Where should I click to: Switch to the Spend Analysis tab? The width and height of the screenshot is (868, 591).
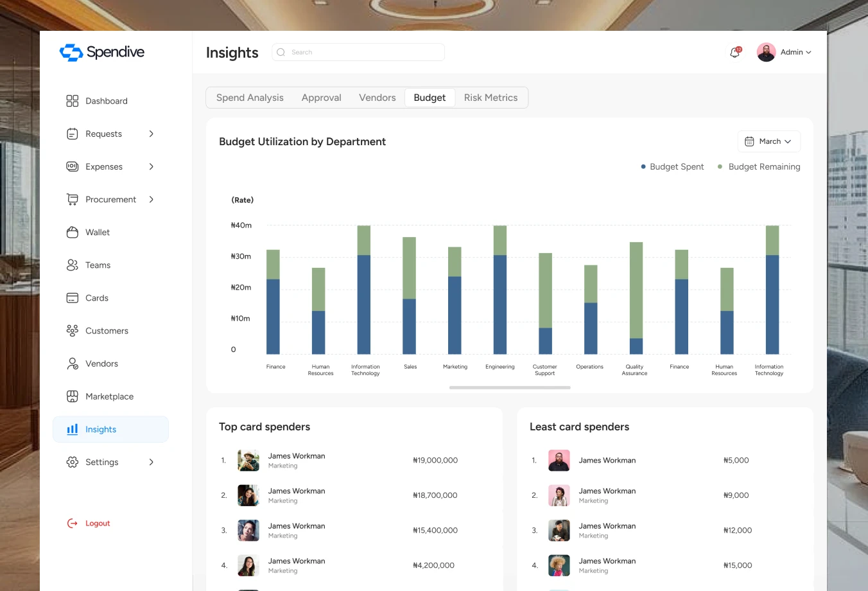(250, 98)
